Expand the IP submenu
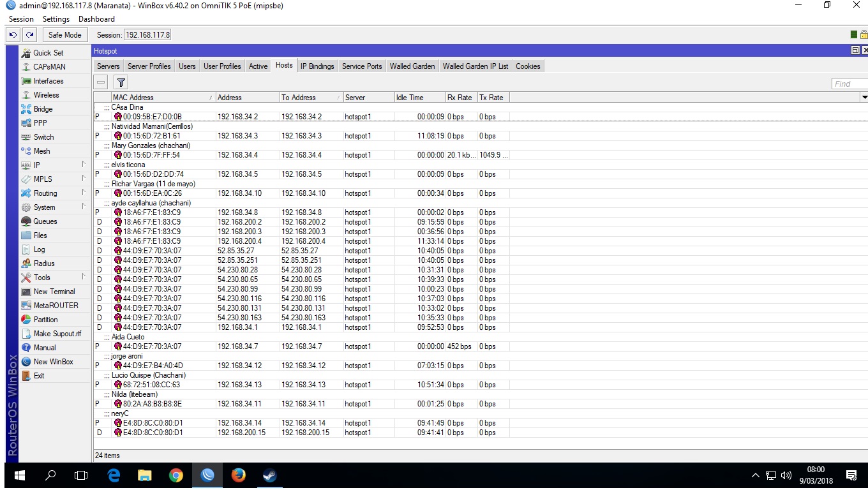The height and width of the screenshot is (490, 868). click(84, 165)
